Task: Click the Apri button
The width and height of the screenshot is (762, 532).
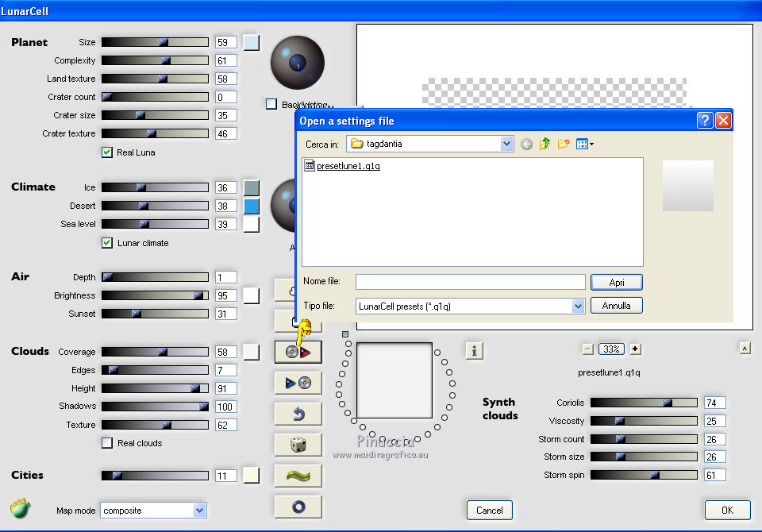Action: click(x=617, y=283)
